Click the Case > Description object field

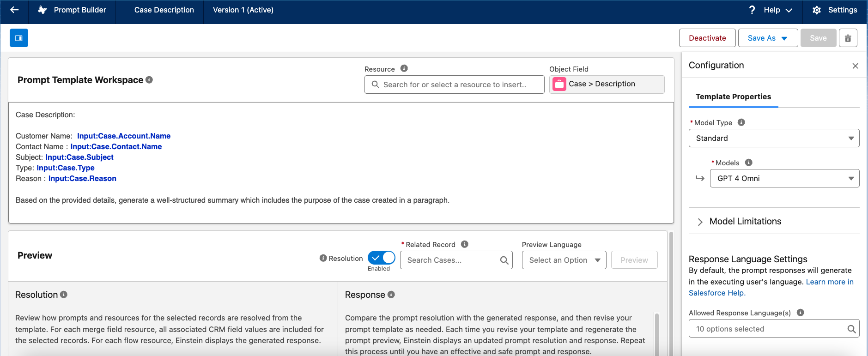pos(607,84)
